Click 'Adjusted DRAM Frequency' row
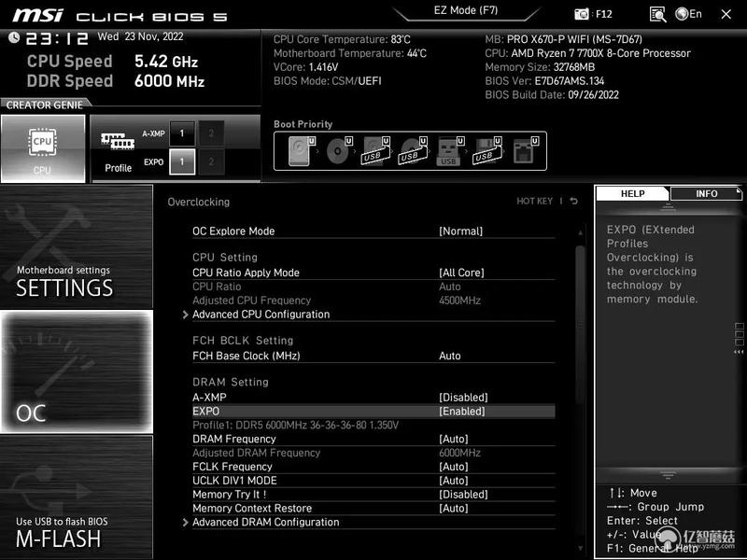The width and height of the screenshot is (747, 560). 373,453
